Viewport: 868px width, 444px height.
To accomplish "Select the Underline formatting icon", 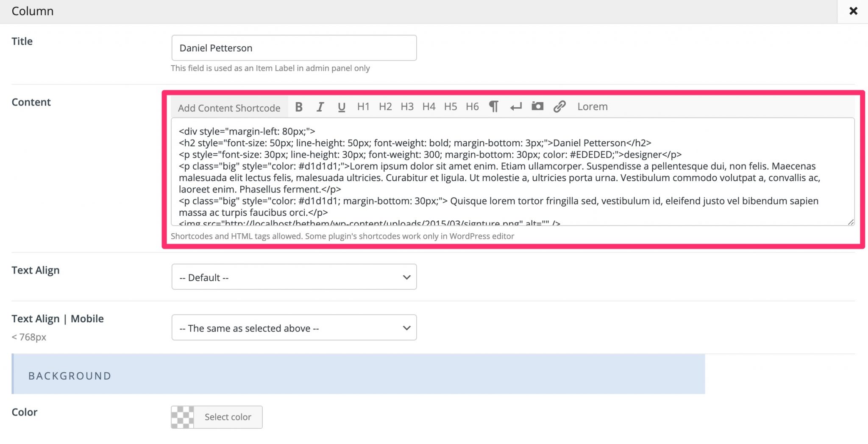I will click(341, 107).
